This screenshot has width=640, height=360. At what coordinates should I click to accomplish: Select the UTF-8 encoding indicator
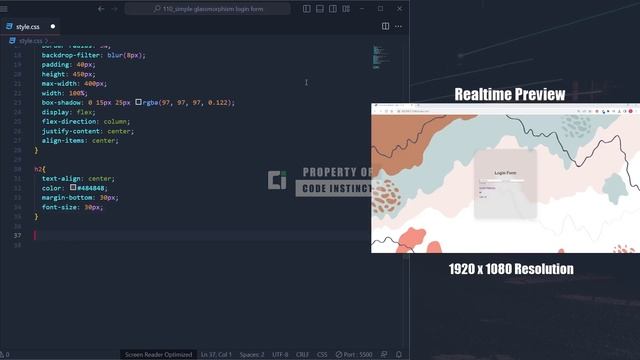pyautogui.click(x=280, y=354)
